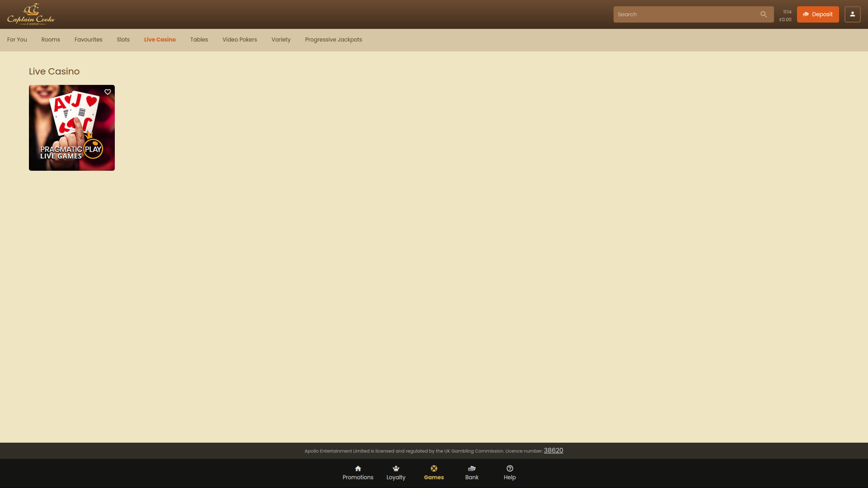Go to the For You tab
Screen dimensions: 868x488
tap(17, 40)
